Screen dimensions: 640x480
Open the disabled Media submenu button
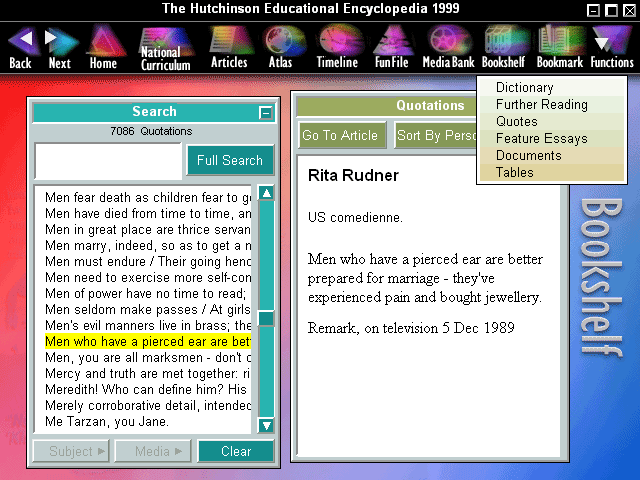[x=153, y=451]
